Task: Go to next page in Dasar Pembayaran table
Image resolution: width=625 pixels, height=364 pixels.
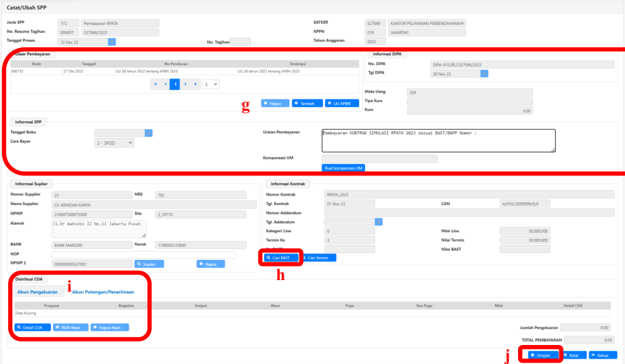Action: 186,84
